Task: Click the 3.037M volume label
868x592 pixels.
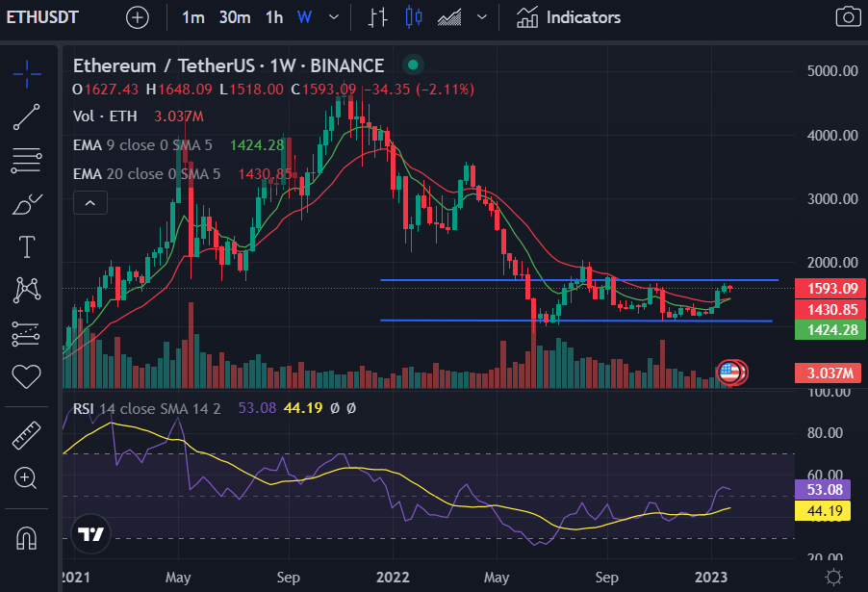Action: (829, 373)
